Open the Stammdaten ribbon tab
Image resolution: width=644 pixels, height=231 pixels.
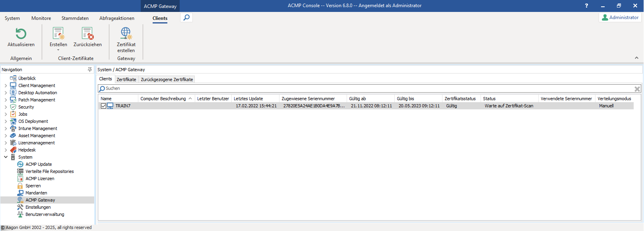point(75,18)
